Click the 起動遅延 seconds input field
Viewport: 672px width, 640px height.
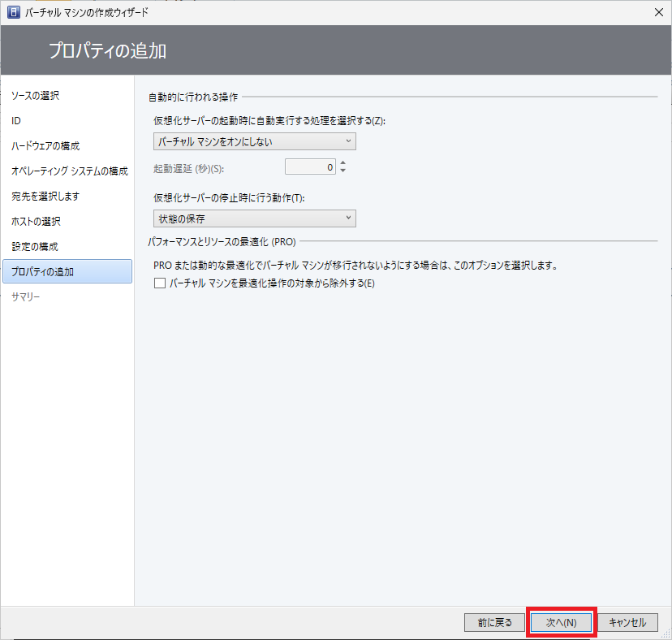point(310,166)
